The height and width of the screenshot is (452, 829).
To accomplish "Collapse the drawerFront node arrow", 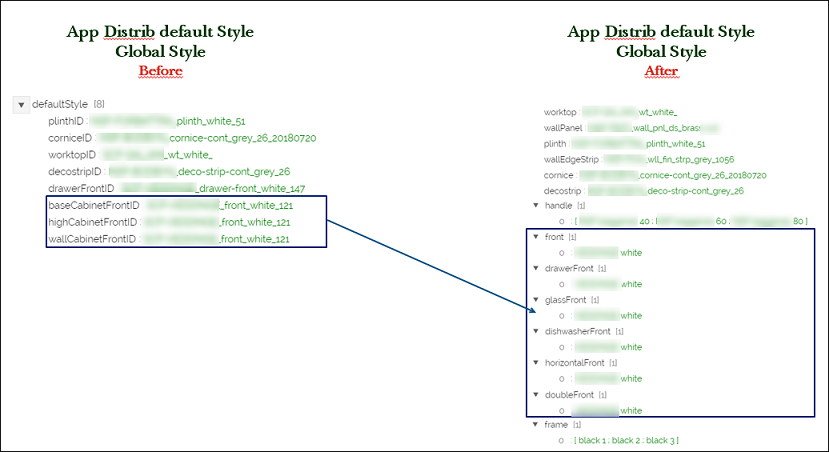I will 535,268.
